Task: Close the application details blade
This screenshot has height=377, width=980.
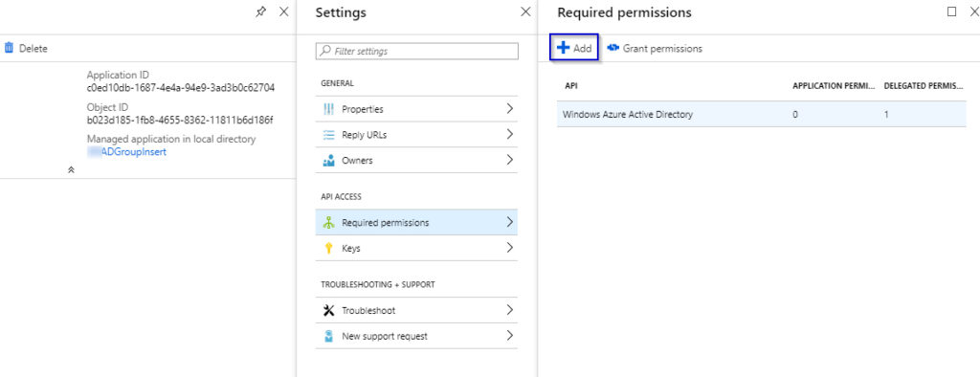Action: (x=283, y=11)
